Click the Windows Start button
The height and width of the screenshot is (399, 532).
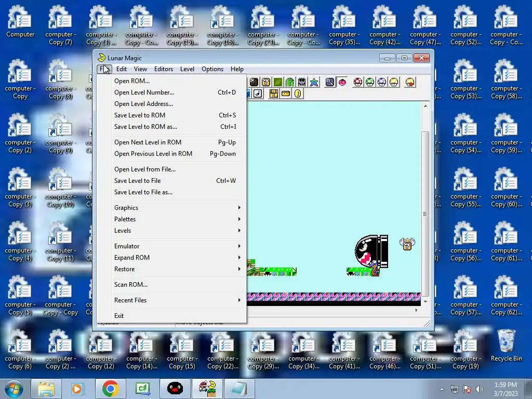click(14, 389)
